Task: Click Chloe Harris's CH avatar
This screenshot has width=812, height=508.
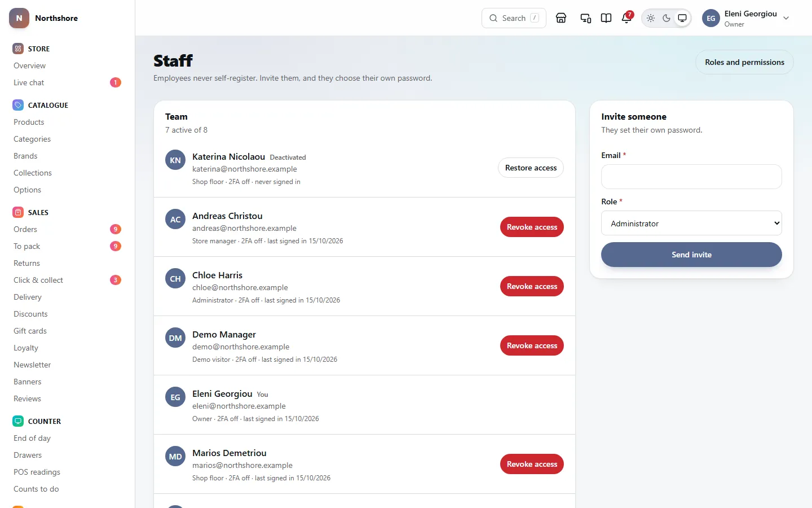Action: click(x=175, y=279)
